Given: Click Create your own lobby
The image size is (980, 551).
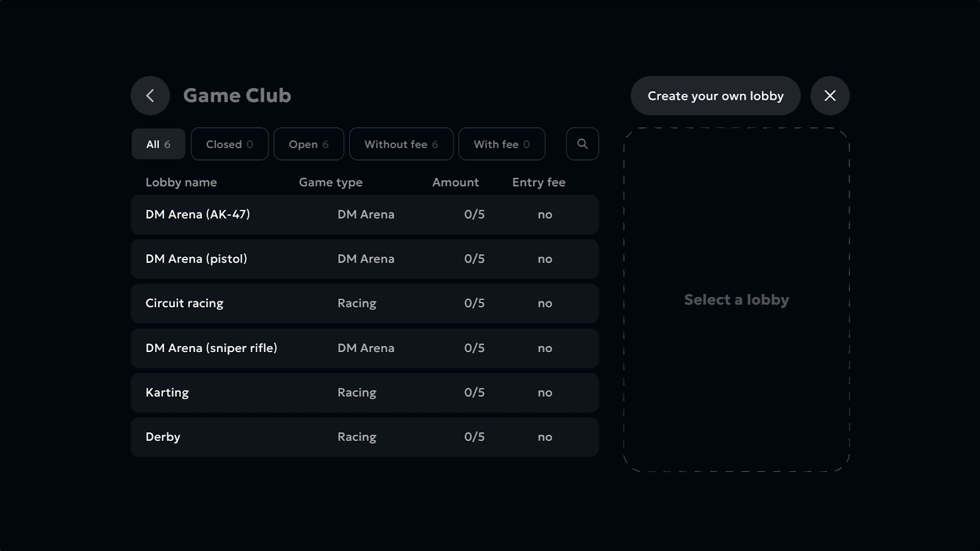Looking at the screenshot, I should [x=715, y=96].
